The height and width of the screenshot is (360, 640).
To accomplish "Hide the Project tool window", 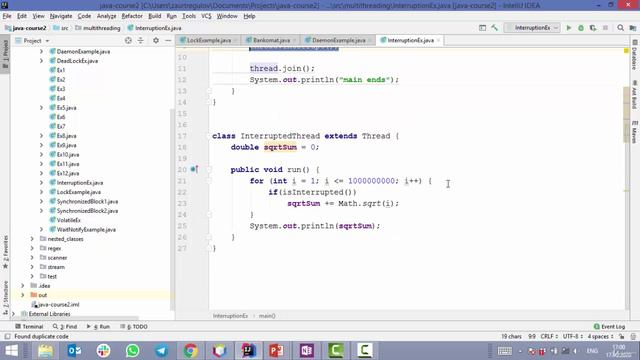I will click(168, 40).
